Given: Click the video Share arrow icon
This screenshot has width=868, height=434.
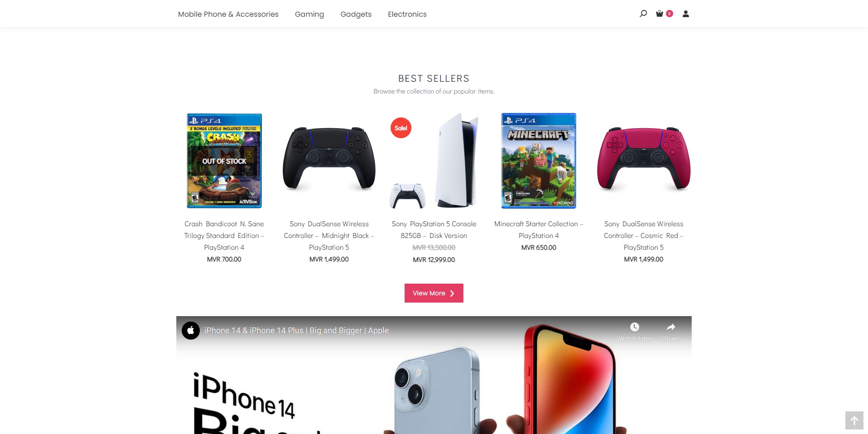Looking at the screenshot, I should click(x=671, y=327).
